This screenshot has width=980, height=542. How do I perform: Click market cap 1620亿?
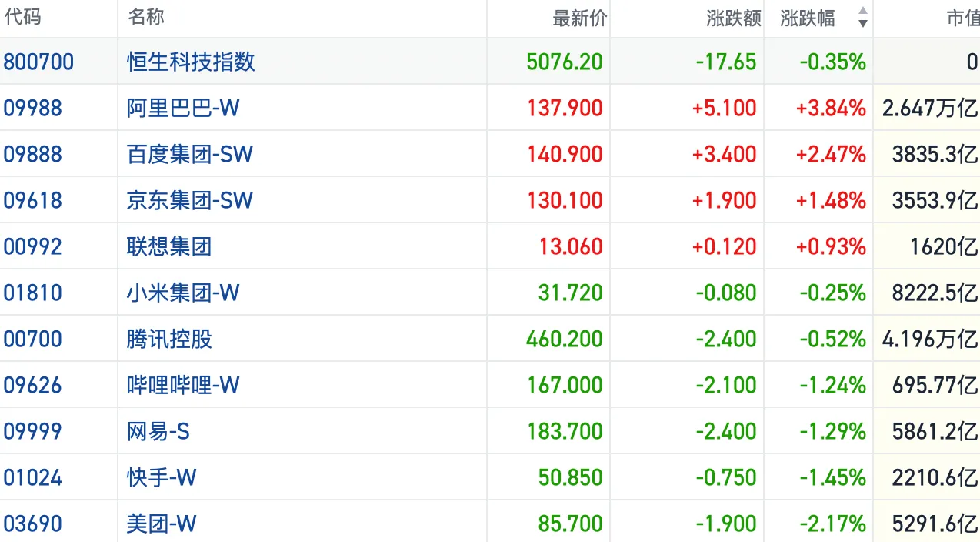(x=943, y=246)
